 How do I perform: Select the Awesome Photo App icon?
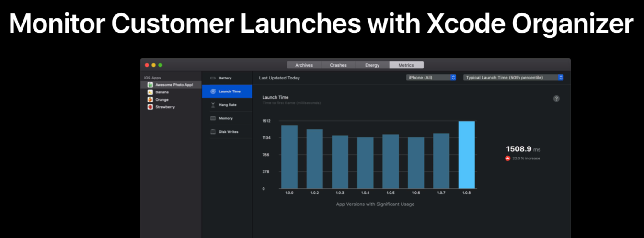(x=150, y=84)
